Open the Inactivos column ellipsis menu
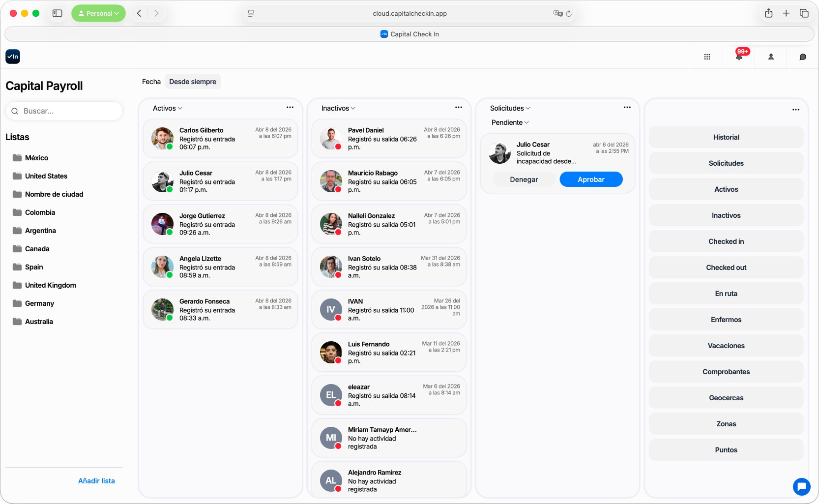 click(x=458, y=107)
